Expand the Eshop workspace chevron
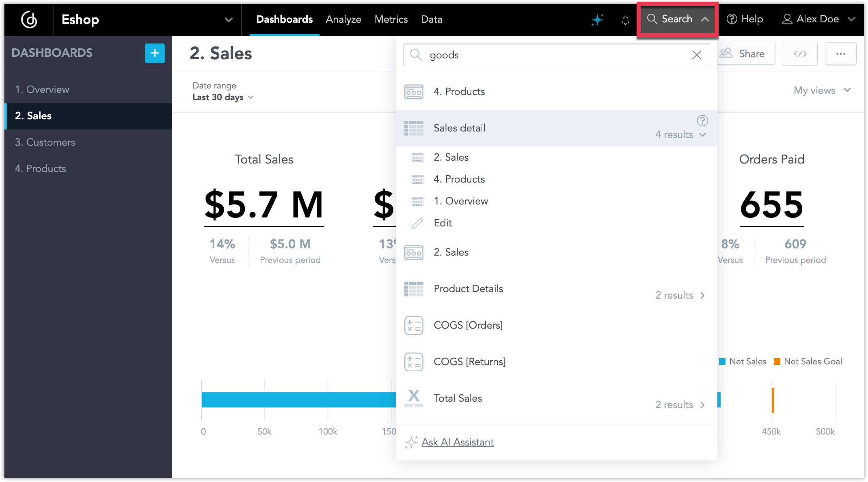 pos(229,19)
